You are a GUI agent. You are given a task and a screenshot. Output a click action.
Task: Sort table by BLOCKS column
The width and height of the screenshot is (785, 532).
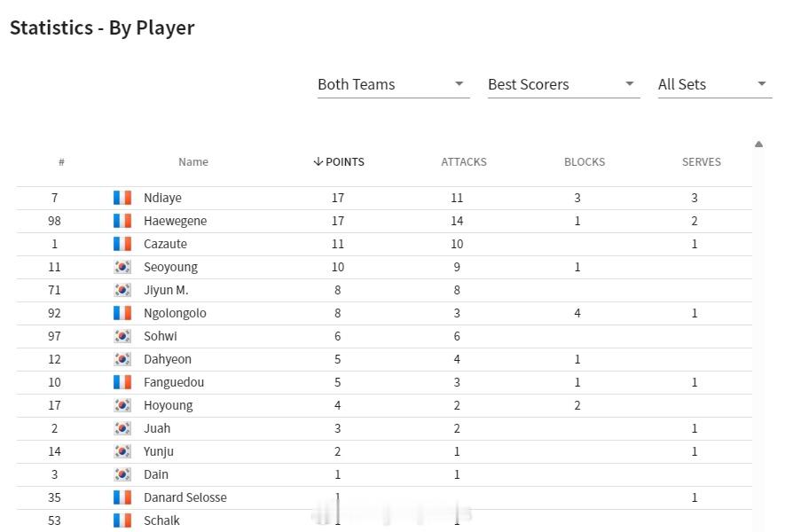585,161
